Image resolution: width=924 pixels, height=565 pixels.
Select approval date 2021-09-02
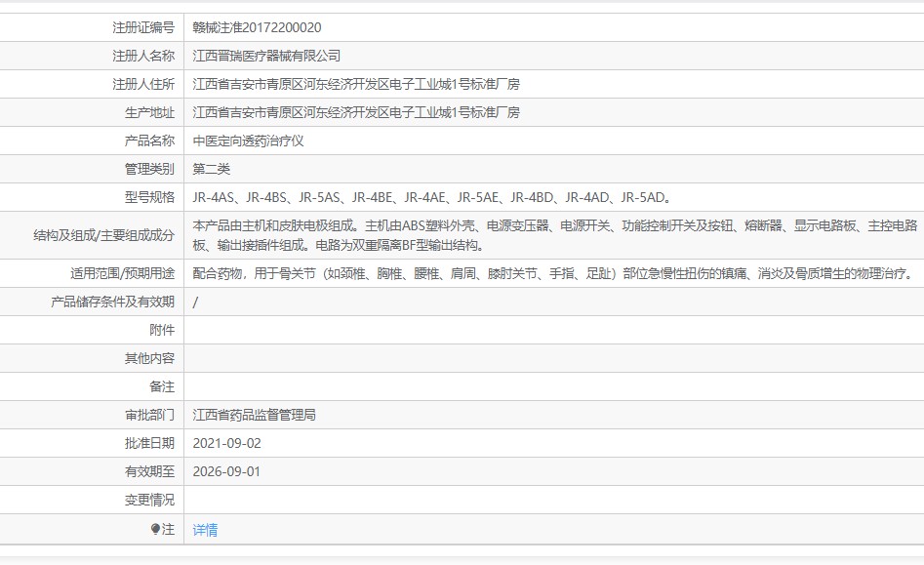tap(227, 443)
